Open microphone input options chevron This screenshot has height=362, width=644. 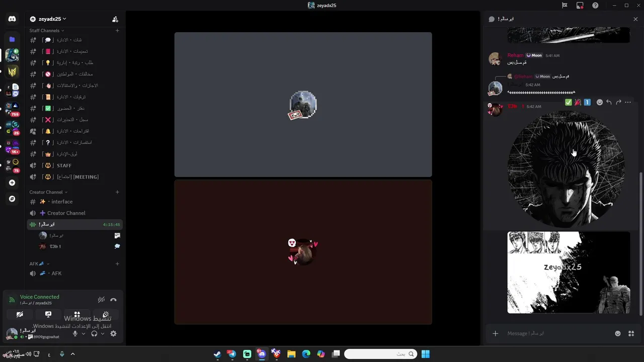[84, 334]
